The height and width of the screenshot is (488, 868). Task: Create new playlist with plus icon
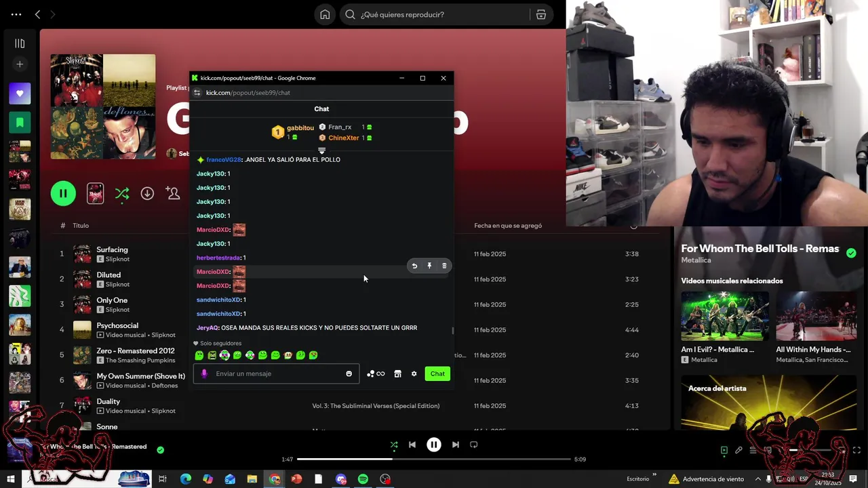click(x=20, y=64)
